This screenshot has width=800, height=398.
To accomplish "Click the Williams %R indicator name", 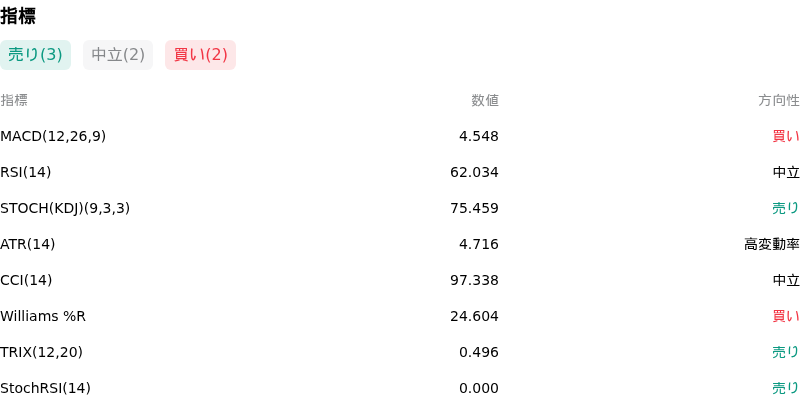I will (43, 316).
